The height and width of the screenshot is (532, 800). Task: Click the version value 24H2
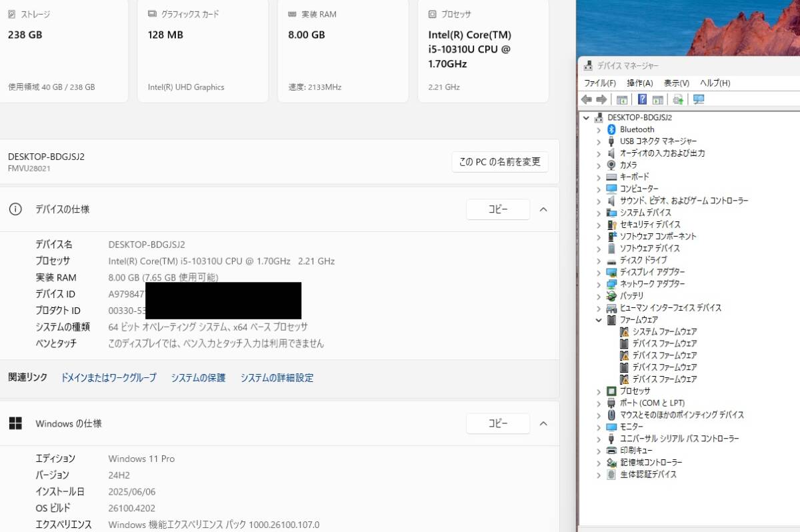[x=119, y=475]
